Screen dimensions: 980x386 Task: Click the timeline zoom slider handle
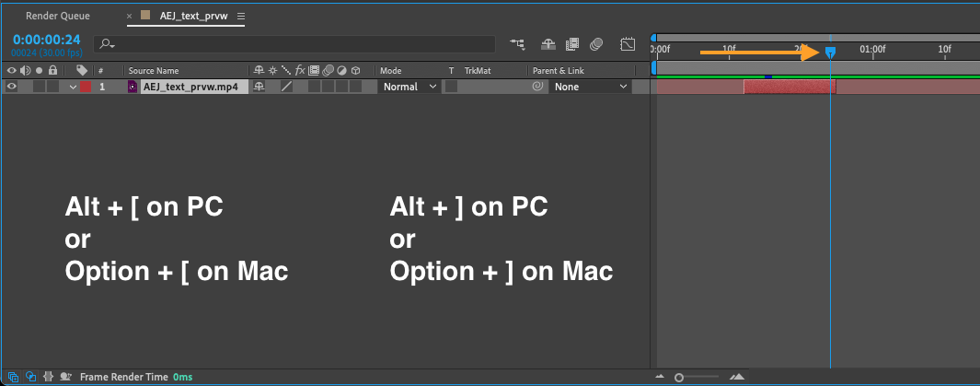[x=679, y=377]
